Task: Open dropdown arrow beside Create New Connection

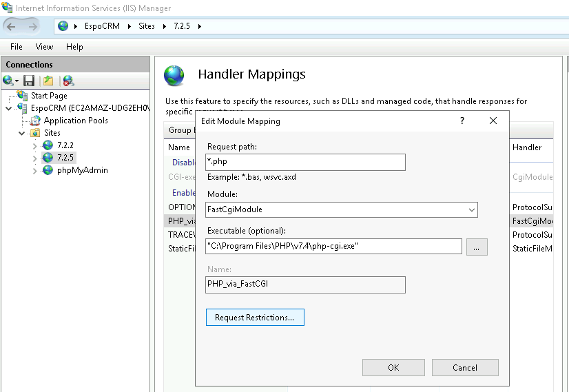Action: click(x=17, y=81)
